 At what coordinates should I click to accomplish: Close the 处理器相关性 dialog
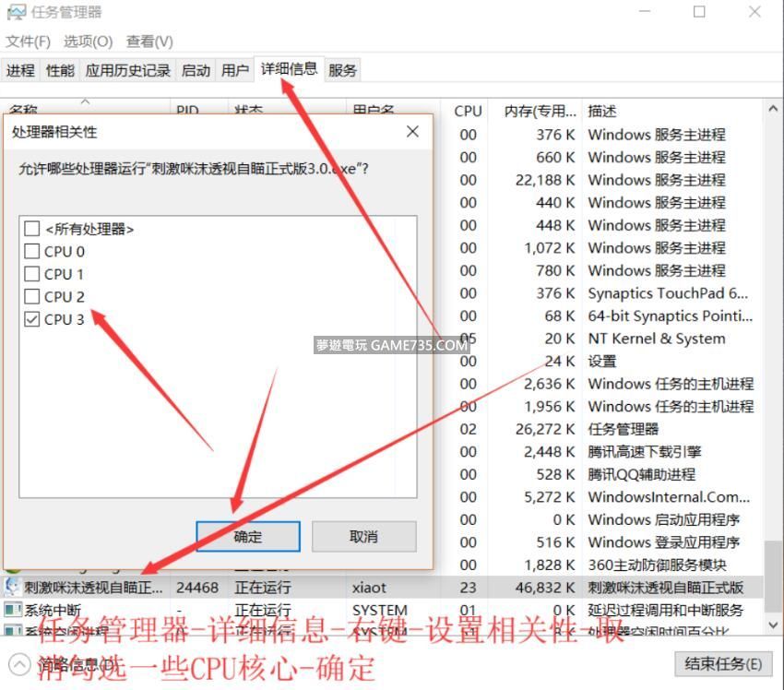click(x=412, y=132)
